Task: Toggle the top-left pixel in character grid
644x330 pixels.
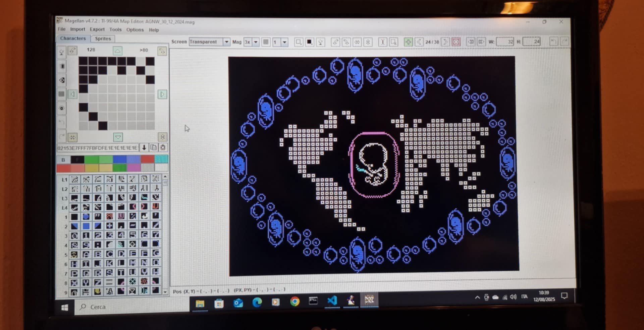Action: tap(83, 61)
